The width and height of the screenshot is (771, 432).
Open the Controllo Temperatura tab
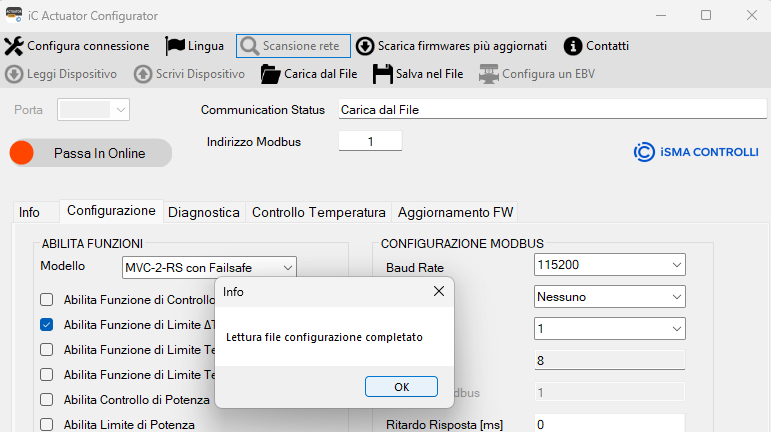point(319,212)
